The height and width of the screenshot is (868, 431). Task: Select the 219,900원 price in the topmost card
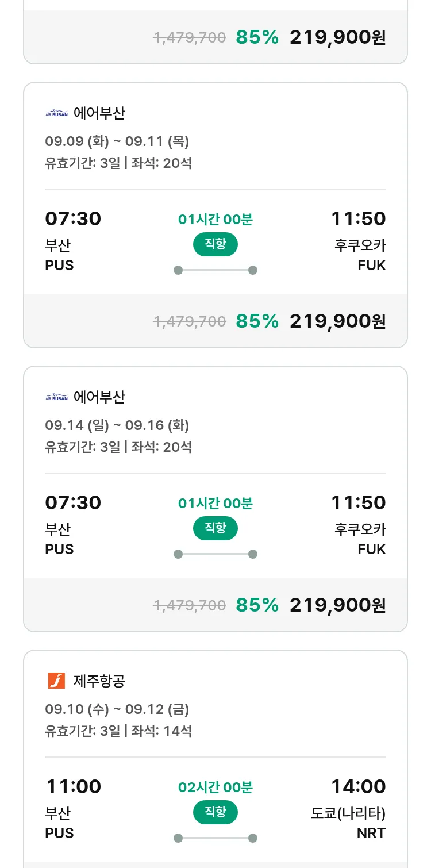[337, 37]
